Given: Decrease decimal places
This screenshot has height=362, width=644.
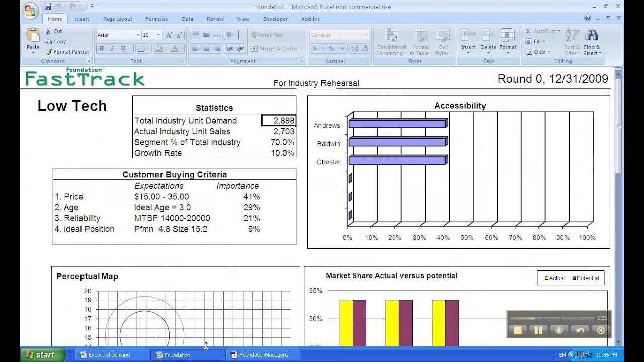Looking at the screenshot, I should [x=365, y=49].
